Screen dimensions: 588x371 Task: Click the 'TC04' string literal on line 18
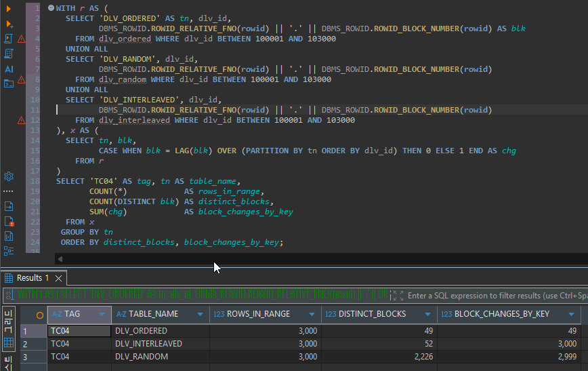click(104, 181)
